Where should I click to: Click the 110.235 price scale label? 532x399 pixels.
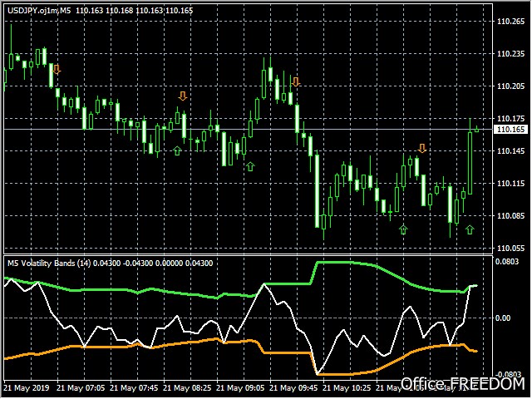(510, 53)
